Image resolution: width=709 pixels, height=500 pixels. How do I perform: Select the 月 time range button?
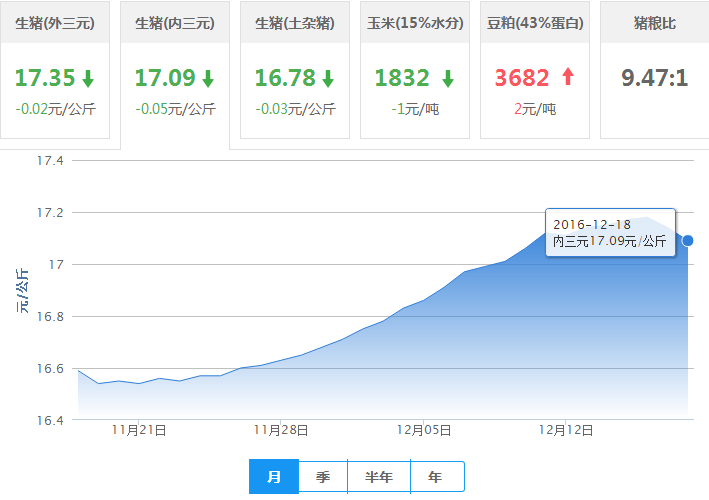click(273, 477)
